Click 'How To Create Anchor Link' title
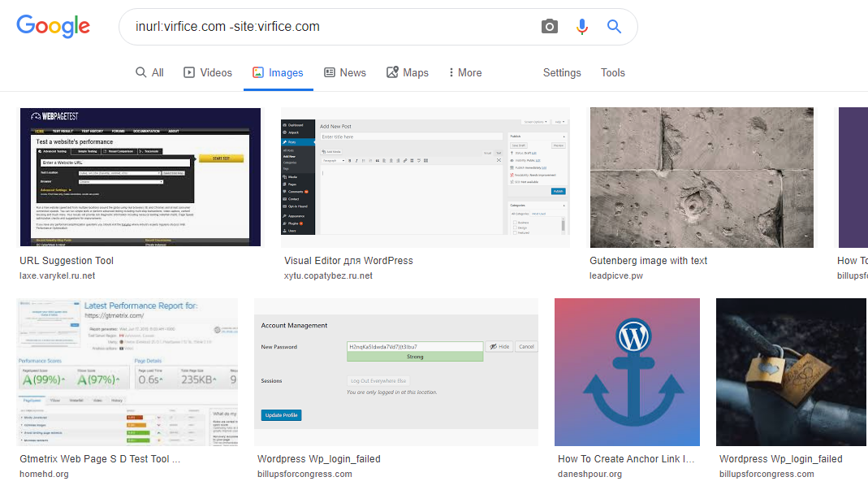 click(x=625, y=459)
